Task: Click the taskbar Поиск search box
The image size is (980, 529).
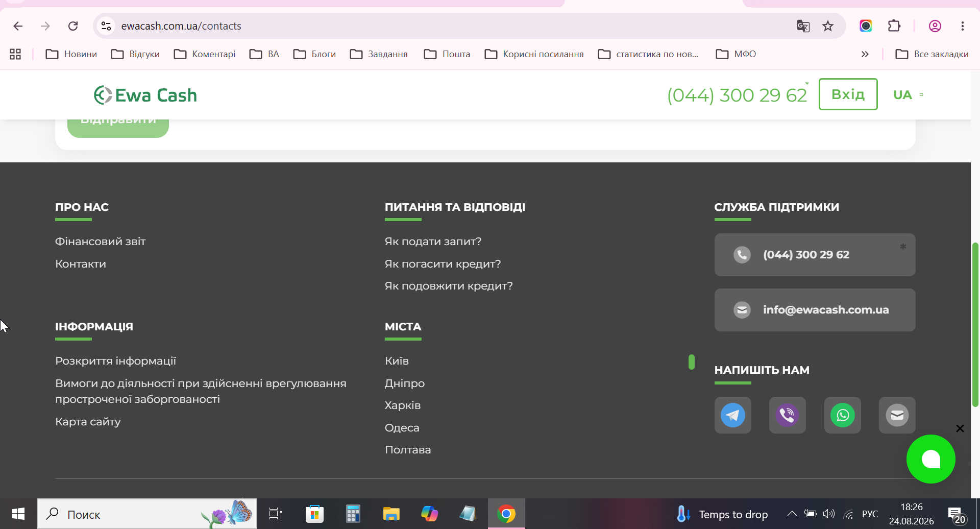Action: (147, 514)
